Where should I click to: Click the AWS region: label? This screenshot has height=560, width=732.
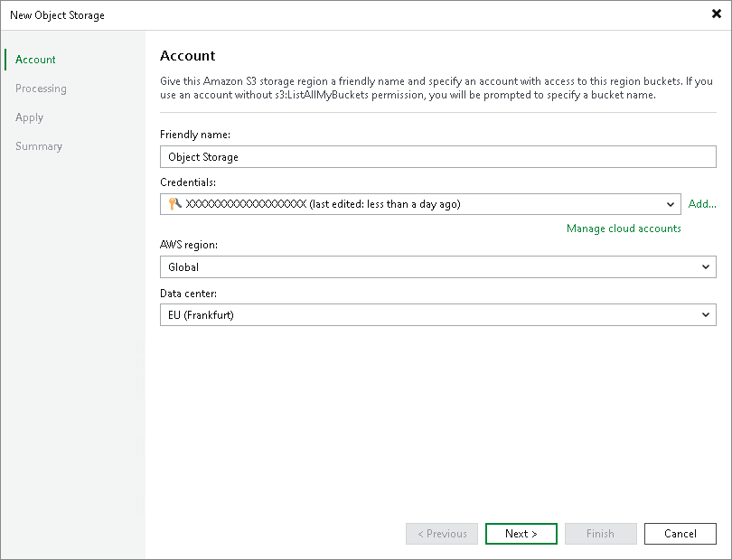tap(189, 245)
